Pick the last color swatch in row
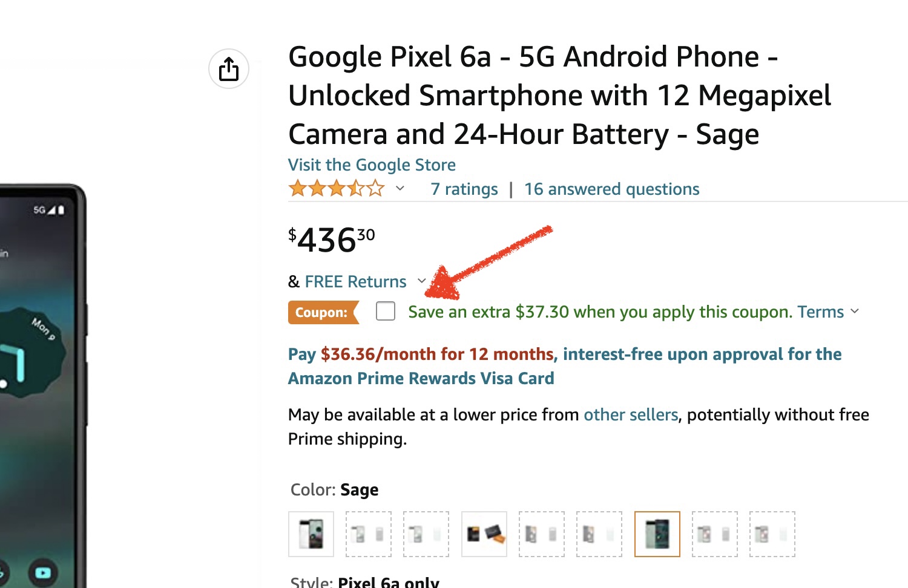This screenshot has width=908, height=588. [x=772, y=534]
